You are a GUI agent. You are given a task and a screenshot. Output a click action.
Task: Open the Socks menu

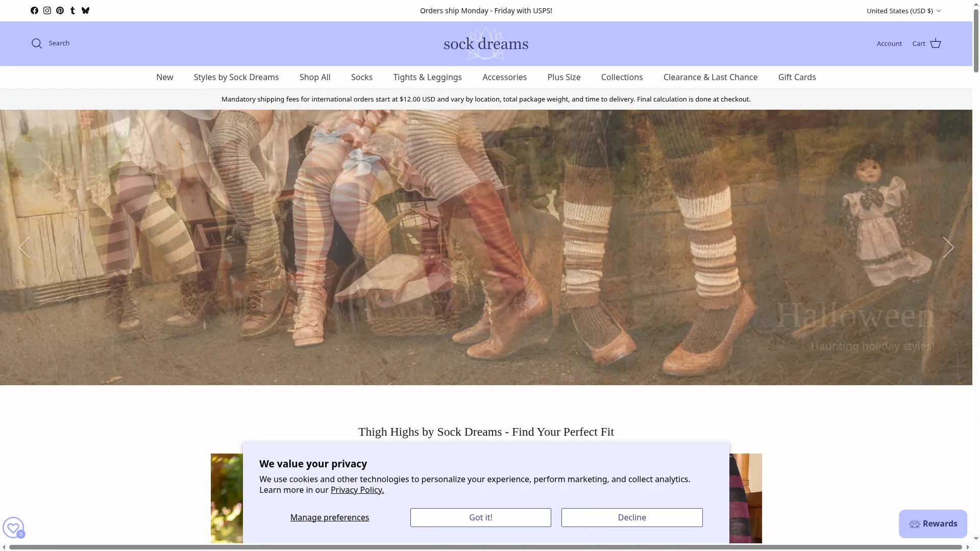(x=362, y=77)
